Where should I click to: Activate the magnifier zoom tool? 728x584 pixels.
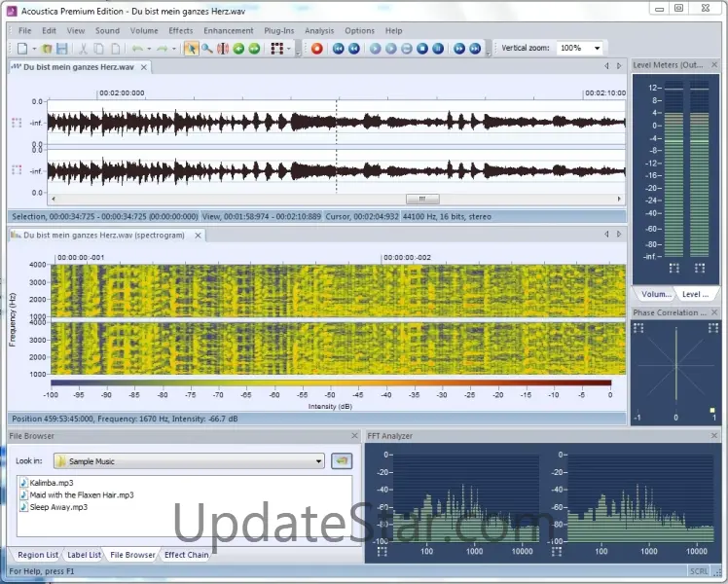(x=207, y=48)
